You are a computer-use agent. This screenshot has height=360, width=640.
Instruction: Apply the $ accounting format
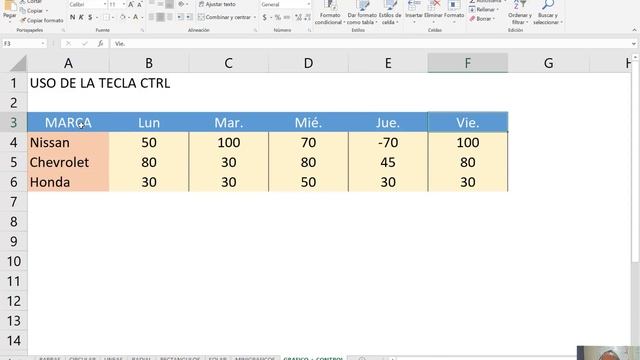[x=264, y=17]
